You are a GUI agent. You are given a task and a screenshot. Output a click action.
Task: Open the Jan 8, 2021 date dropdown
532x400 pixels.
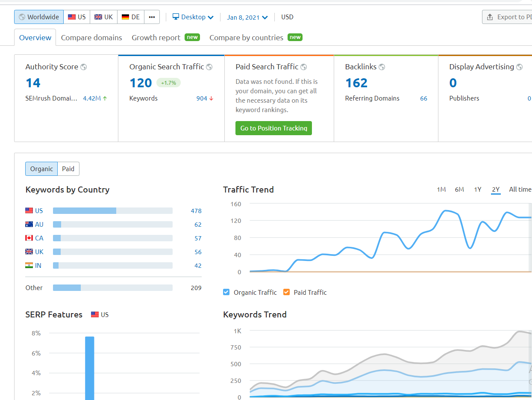pos(247,18)
